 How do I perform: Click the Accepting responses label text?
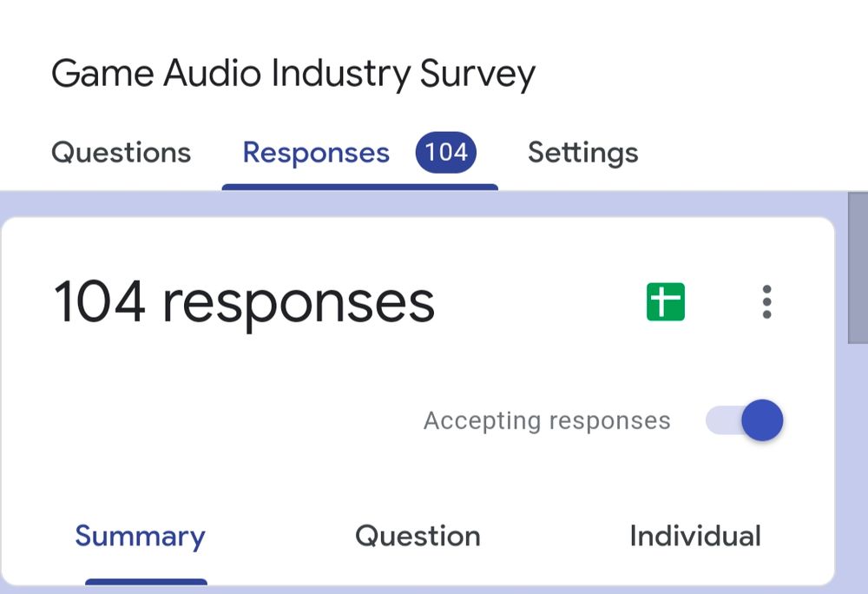tap(546, 420)
